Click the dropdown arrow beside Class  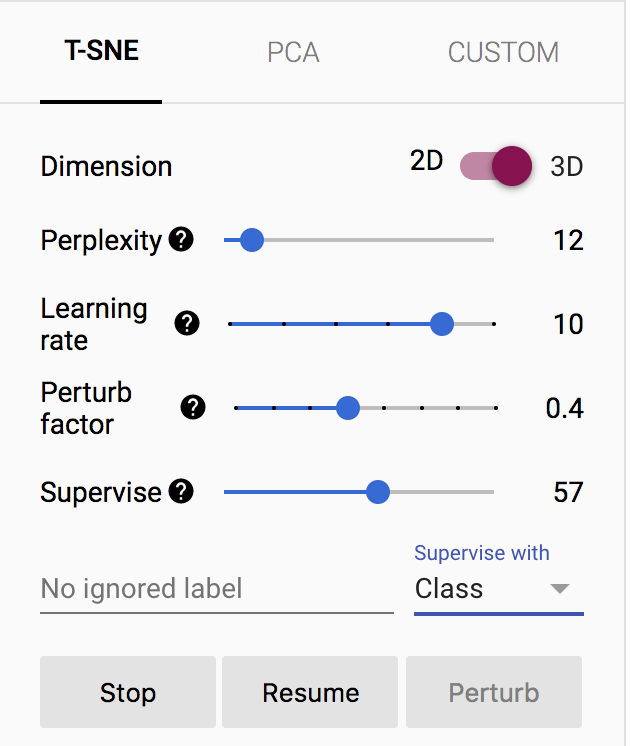click(560, 589)
